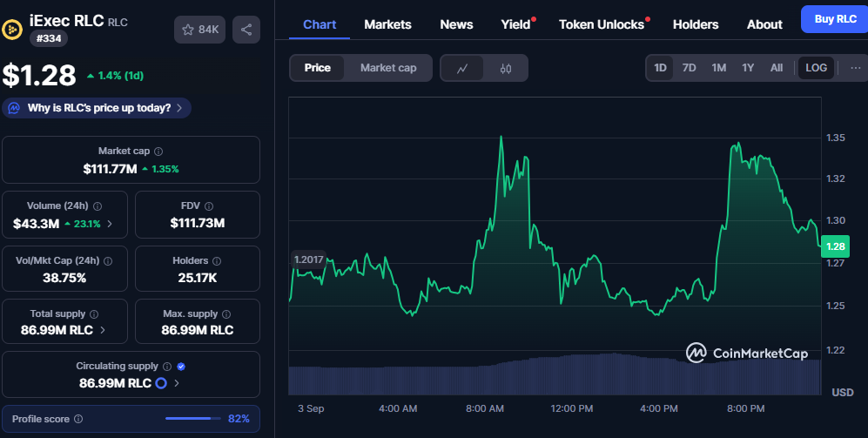Open Circulating supply info icon

tap(167, 366)
